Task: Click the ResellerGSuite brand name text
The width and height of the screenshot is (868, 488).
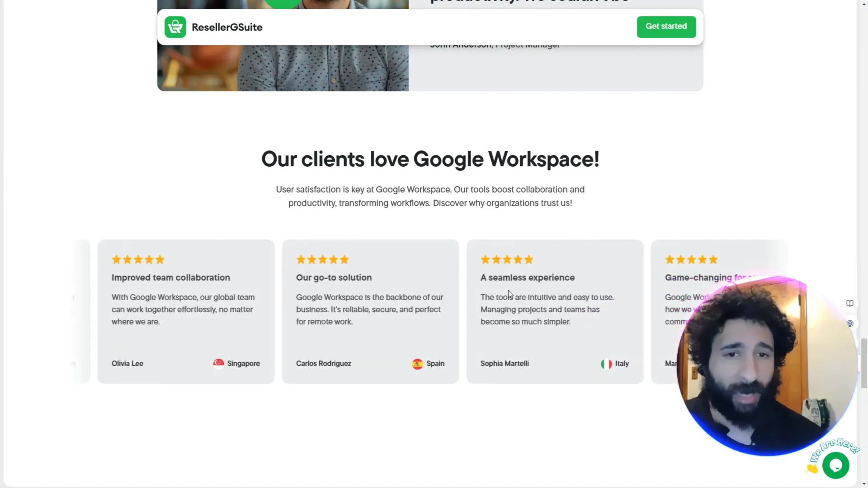Action: [227, 27]
